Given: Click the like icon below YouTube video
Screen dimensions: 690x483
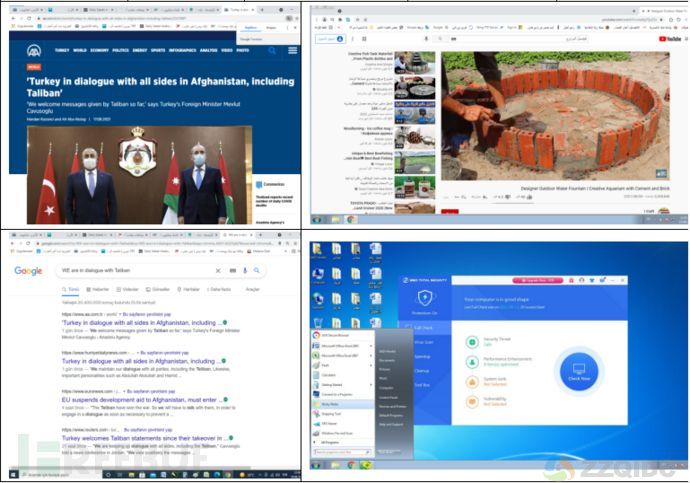Looking at the screenshot, I should click(x=529, y=197).
